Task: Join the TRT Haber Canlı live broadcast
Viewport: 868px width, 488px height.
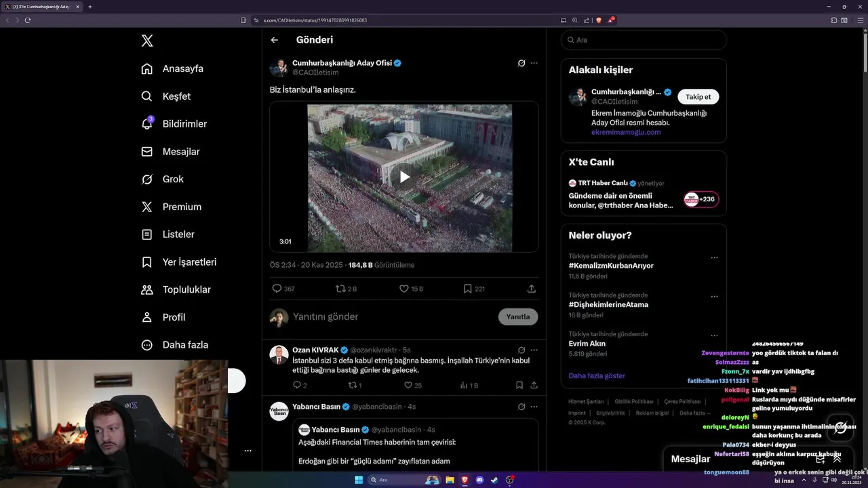Action: point(701,199)
